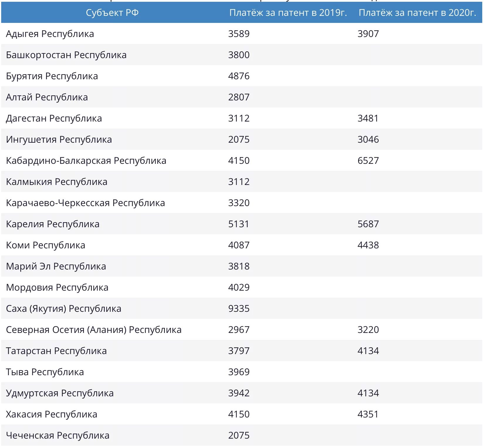The height and width of the screenshot is (448, 484).
Task: Click the value 9335 for Саха (Якутия)
Action: (x=239, y=309)
